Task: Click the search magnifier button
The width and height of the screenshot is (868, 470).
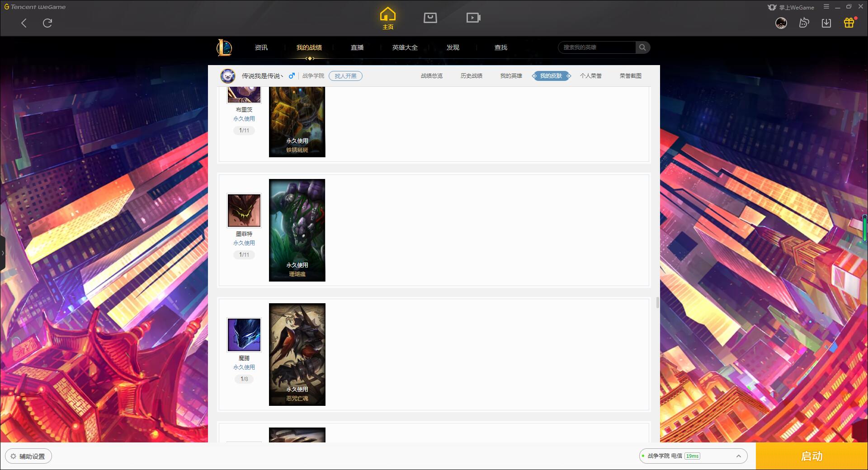Action: point(642,47)
